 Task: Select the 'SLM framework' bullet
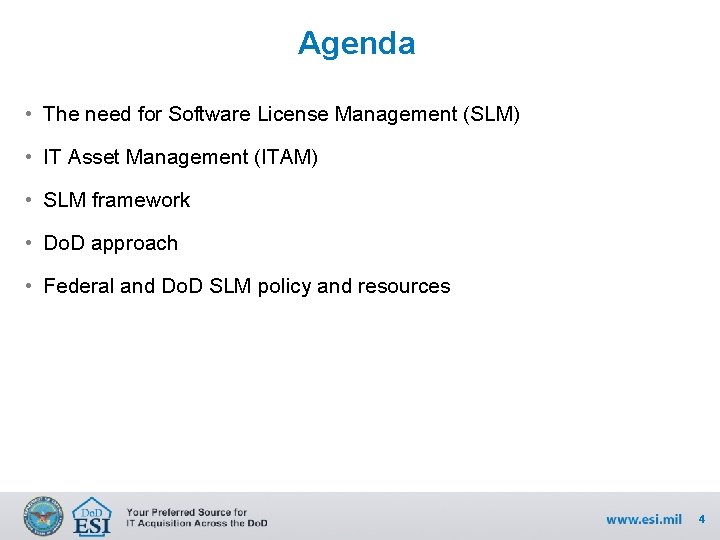pos(117,200)
